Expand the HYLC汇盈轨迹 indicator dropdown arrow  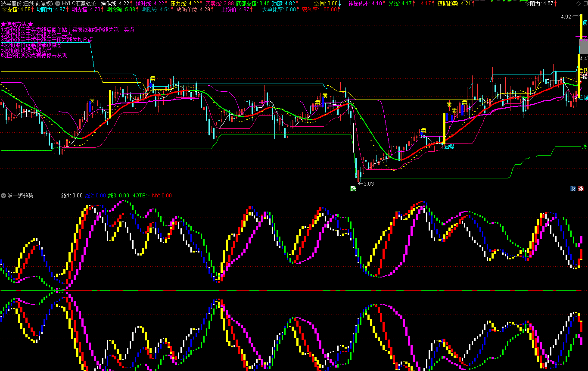click(58, 3)
